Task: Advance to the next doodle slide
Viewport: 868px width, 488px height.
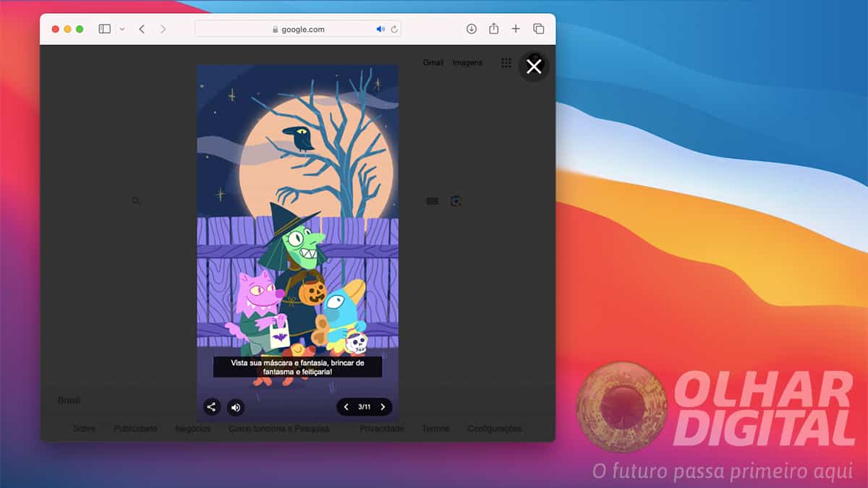Action: (x=383, y=407)
